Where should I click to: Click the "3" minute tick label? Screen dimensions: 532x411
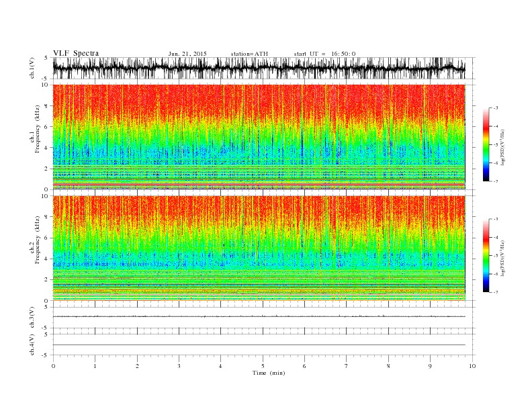click(179, 366)
